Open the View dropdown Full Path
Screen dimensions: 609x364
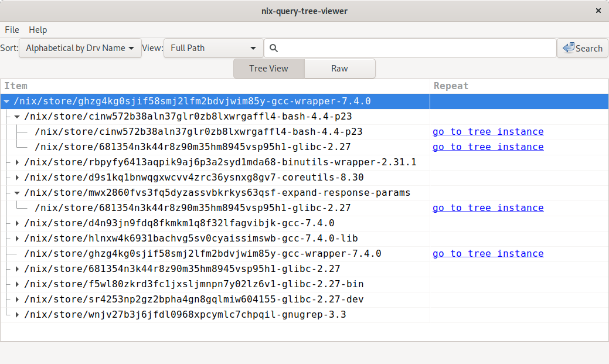[x=213, y=48]
